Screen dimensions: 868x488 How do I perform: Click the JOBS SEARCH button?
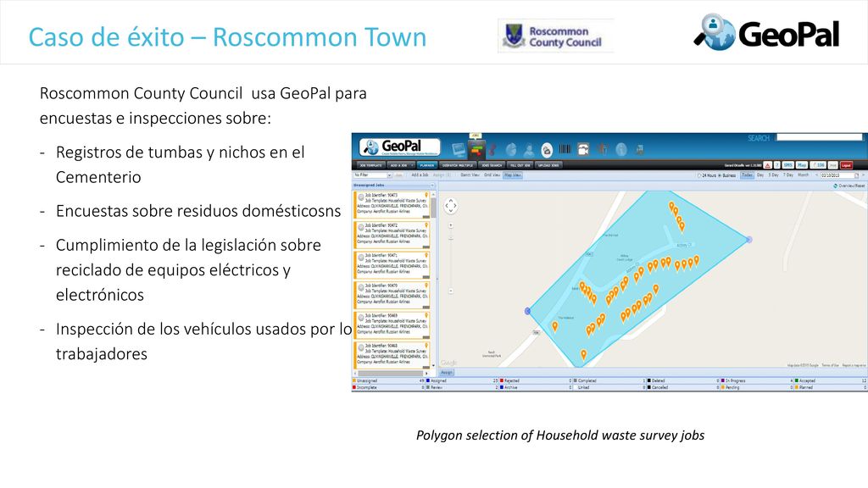(x=492, y=165)
